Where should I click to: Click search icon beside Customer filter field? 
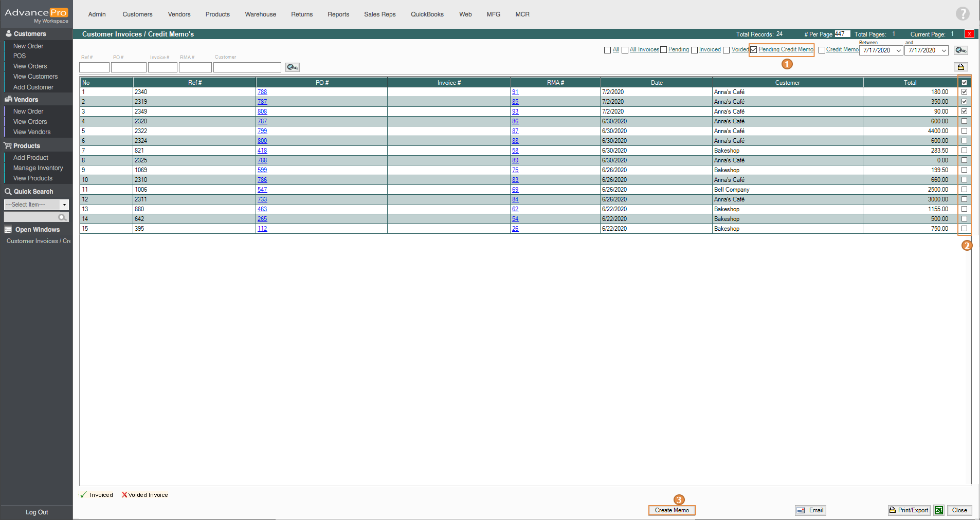coord(293,67)
